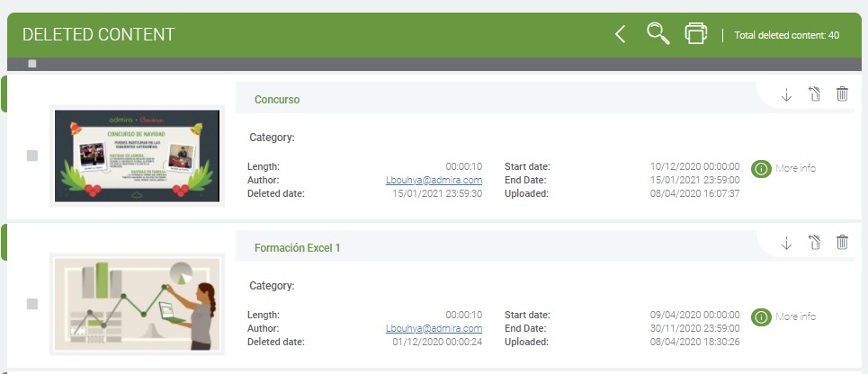
Task: Click the print icon in the header
Action: [x=696, y=34]
